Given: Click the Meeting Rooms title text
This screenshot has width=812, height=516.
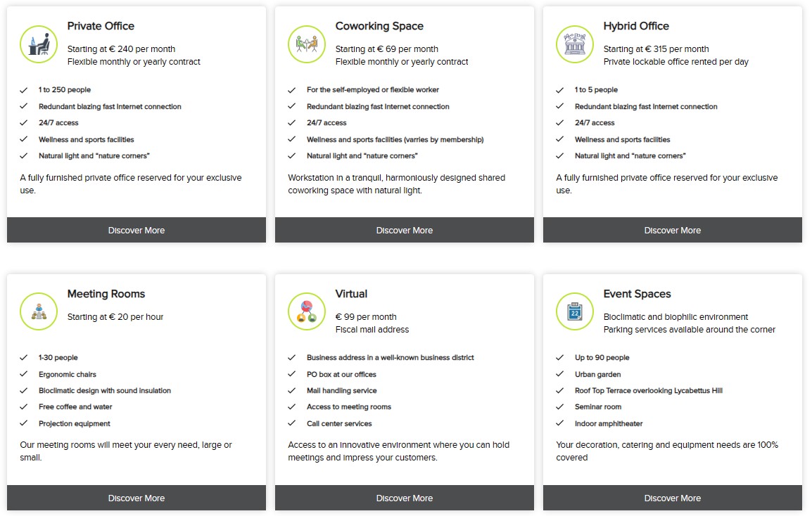Looking at the screenshot, I should tap(106, 294).
